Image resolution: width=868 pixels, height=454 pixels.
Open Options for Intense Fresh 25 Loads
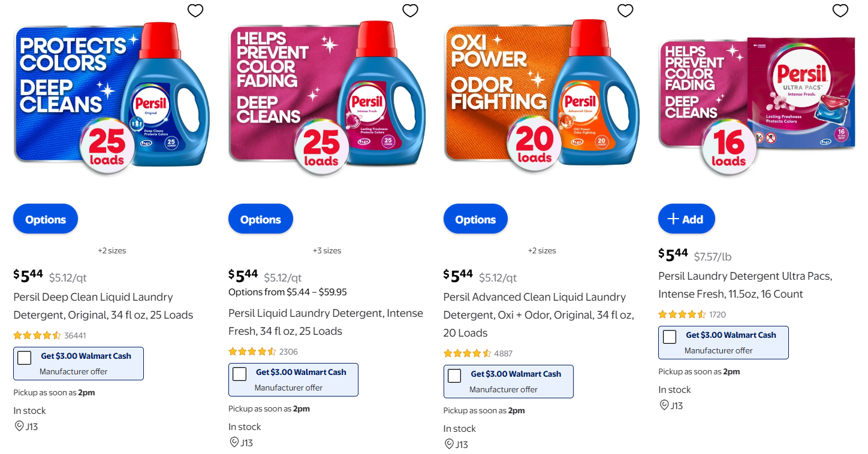pyautogui.click(x=260, y=219)
